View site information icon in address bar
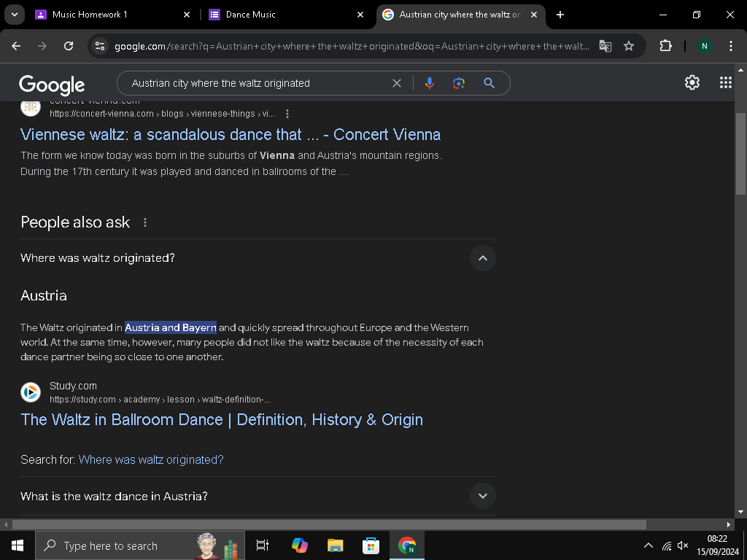The width and height of the screenshot is (747, 560). click(x=100, y=46)
